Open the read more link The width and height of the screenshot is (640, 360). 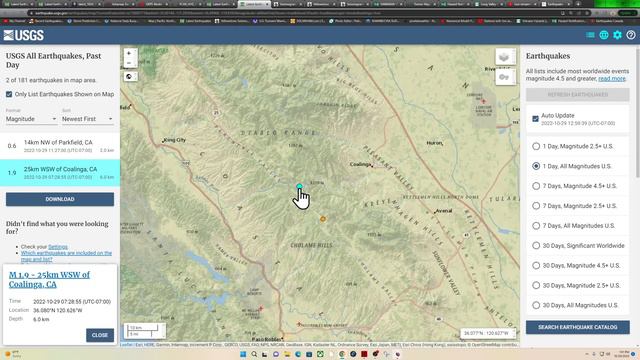tap(612, 78)
